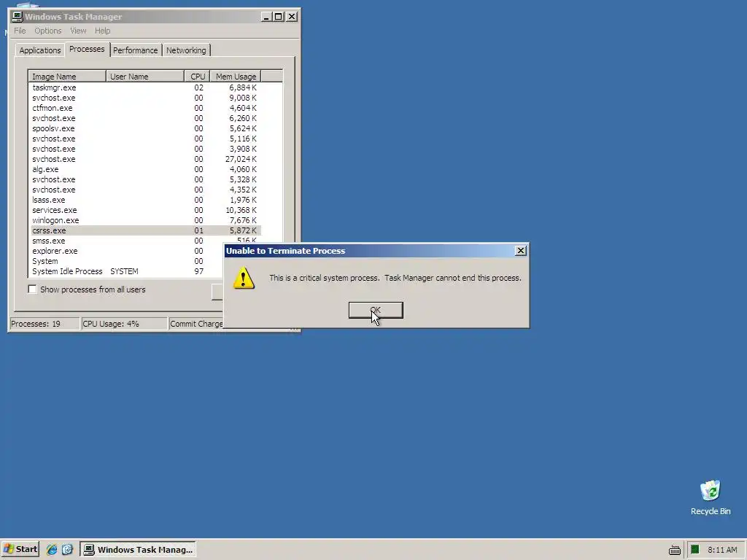The image size is (747, 560).
Task: Close the Windows Task Manager window
Action: (x=292, y=17)
